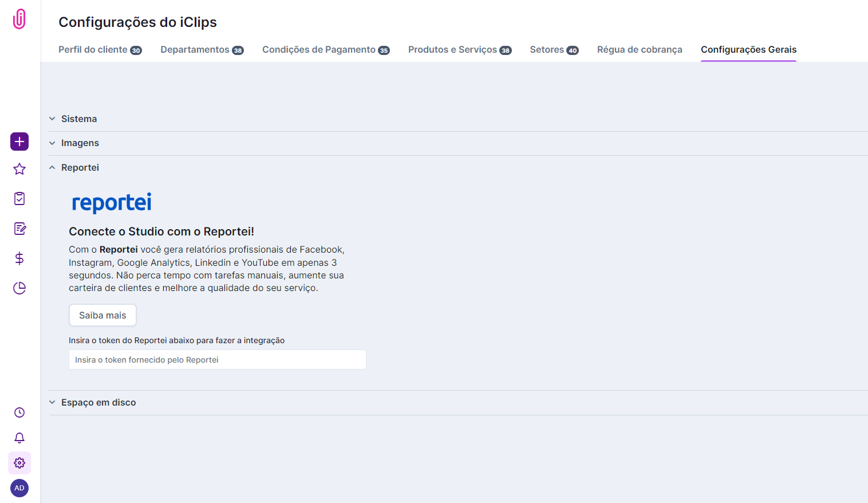The width and height of the screenshot is (868, 503).
Task: Click the dollar sign finance icon
Action: (19, 258)
